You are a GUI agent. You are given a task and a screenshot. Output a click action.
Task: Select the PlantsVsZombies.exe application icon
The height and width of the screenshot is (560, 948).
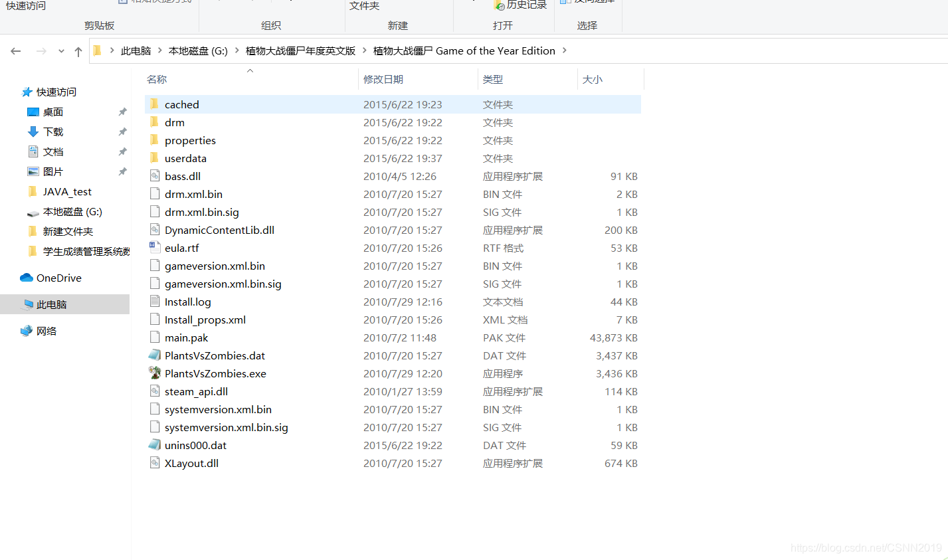tap(154, 373)
